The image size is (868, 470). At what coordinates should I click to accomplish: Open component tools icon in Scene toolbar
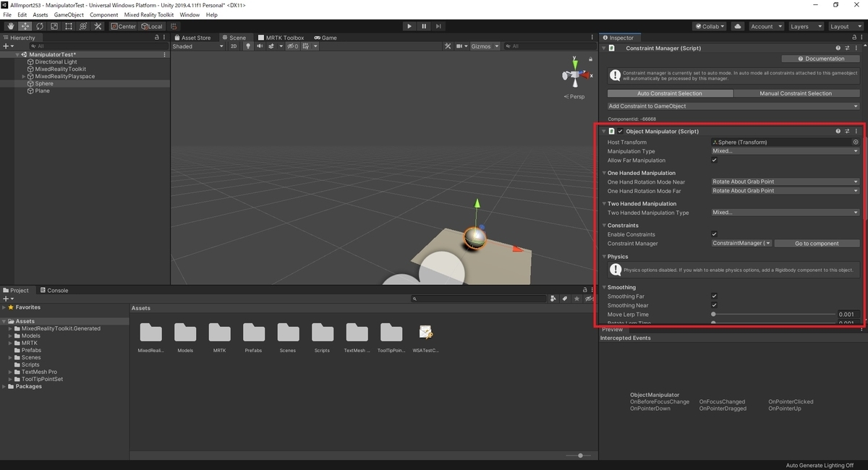pyautogui.click(x=448, y=46)
